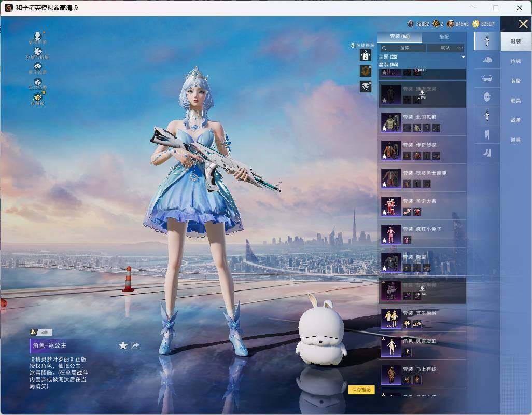Open the flame icon below 展示设置

(38, 81)
